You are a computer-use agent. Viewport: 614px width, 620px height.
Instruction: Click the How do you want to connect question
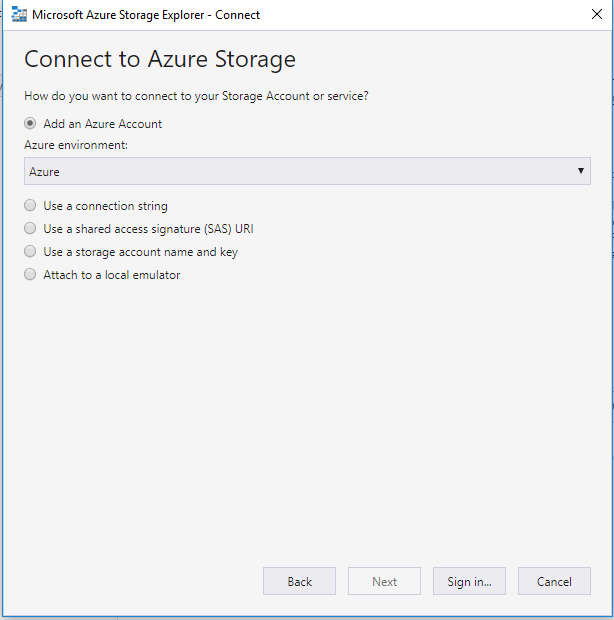196,96
